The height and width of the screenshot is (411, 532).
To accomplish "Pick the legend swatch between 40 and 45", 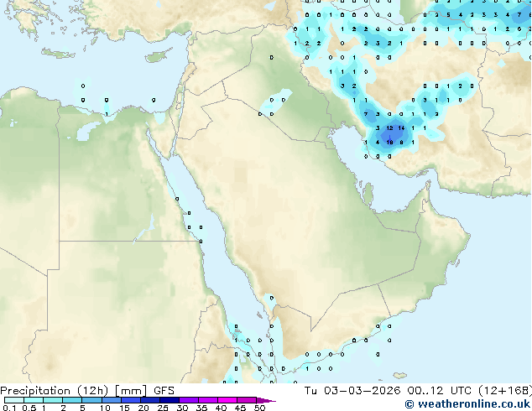I will [227, 400].
